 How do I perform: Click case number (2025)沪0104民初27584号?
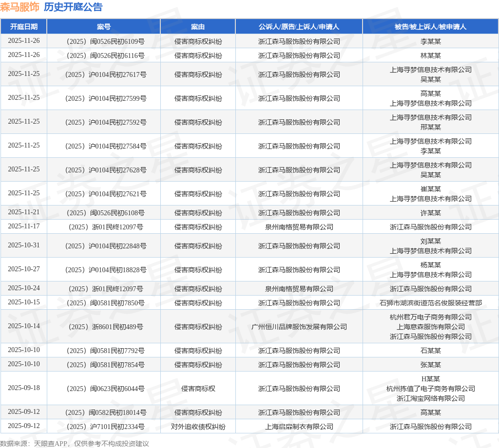point(104,146)
